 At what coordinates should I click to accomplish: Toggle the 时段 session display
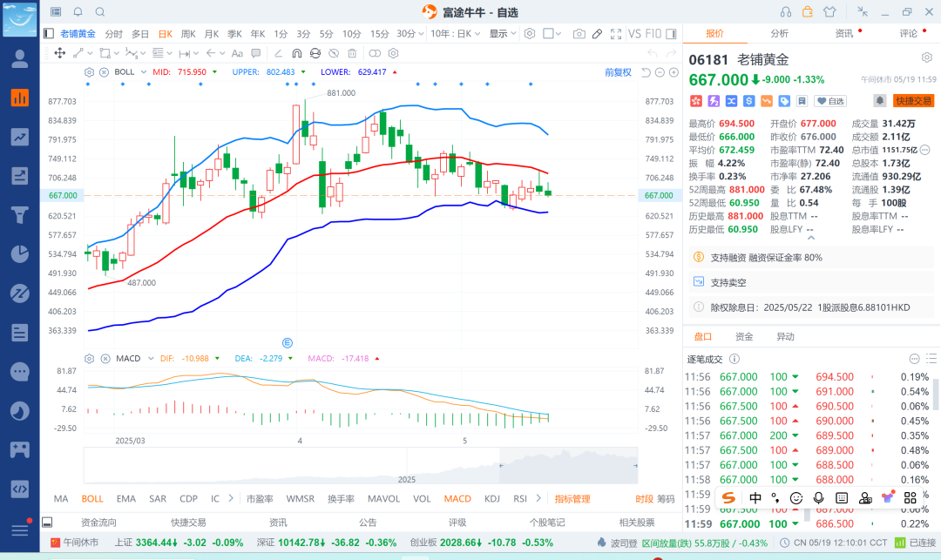pyautogui.click(x=644, y=499)
